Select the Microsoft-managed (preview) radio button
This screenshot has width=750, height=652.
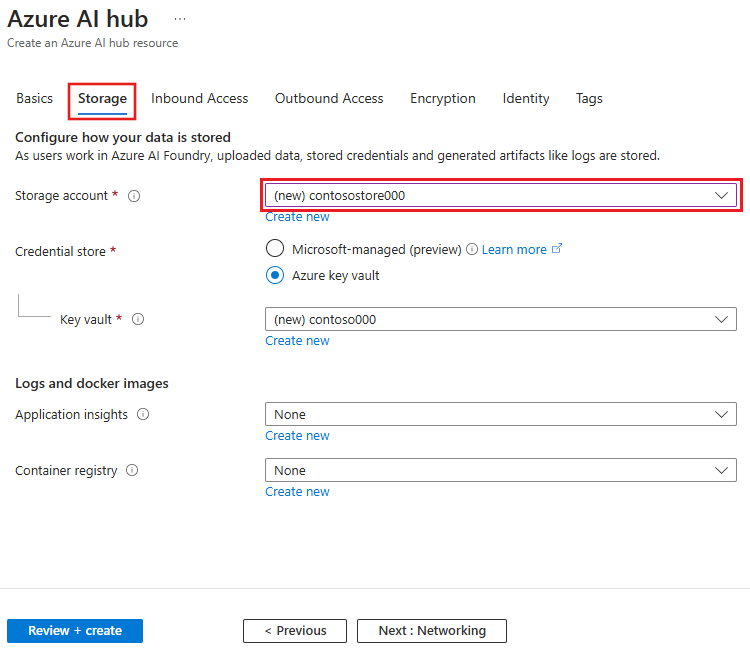point(275,249)
